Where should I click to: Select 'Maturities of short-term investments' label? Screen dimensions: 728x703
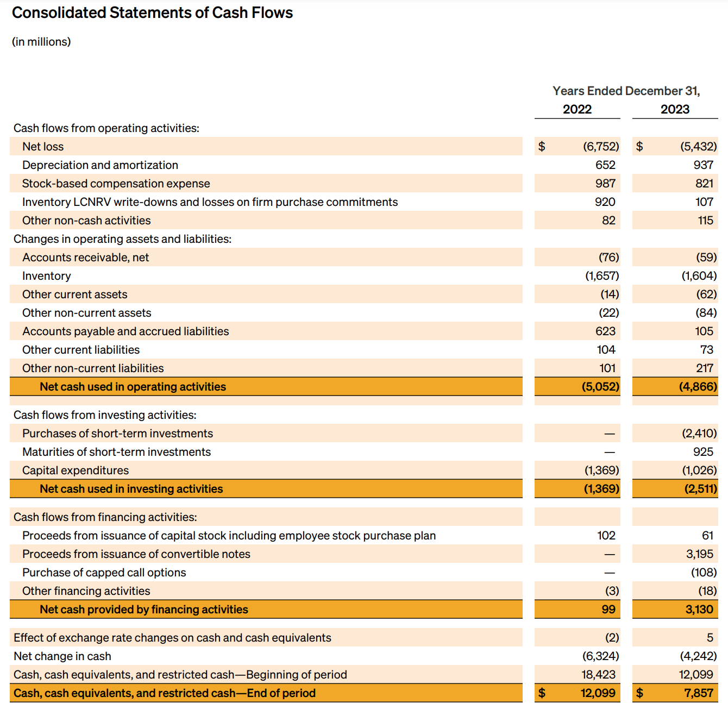(x=116, y=452)
